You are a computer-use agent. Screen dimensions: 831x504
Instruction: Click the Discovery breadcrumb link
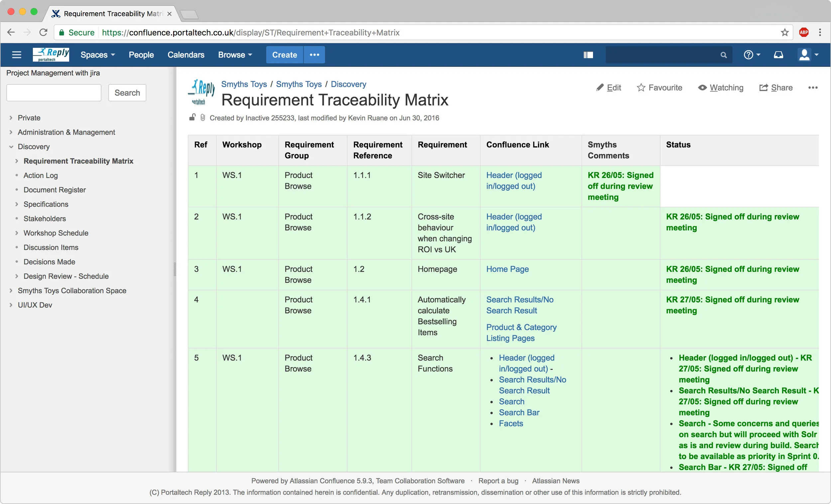click(348, 84)
